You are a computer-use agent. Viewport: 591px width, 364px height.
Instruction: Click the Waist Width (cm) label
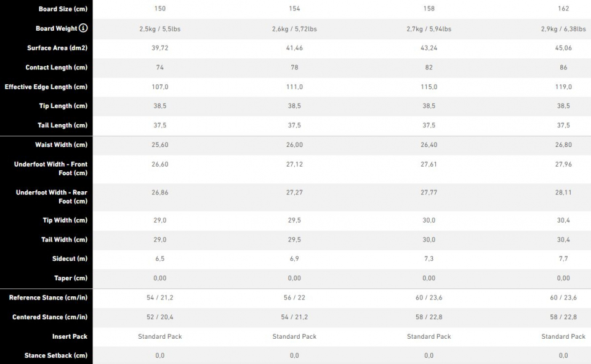pyautogui.click(x=62, y=144)
